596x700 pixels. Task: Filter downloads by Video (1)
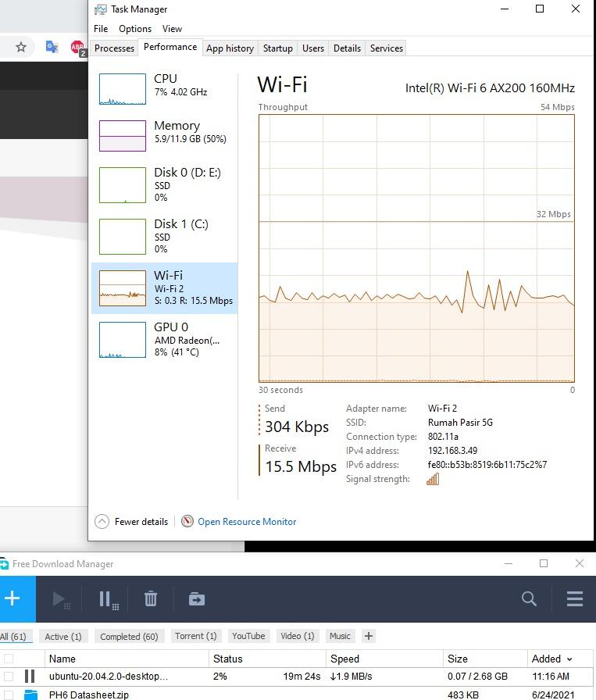point(298,636)
